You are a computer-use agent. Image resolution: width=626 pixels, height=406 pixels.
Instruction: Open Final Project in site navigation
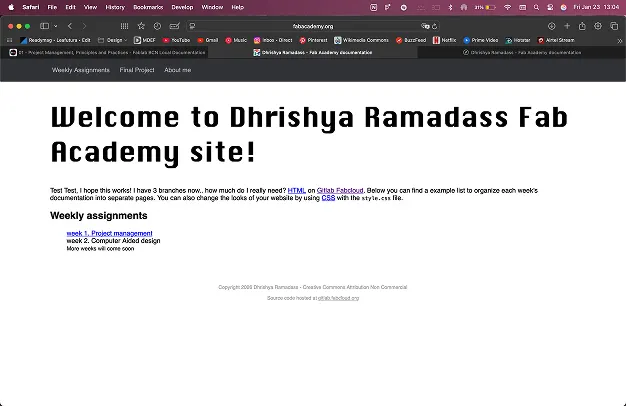137,70
